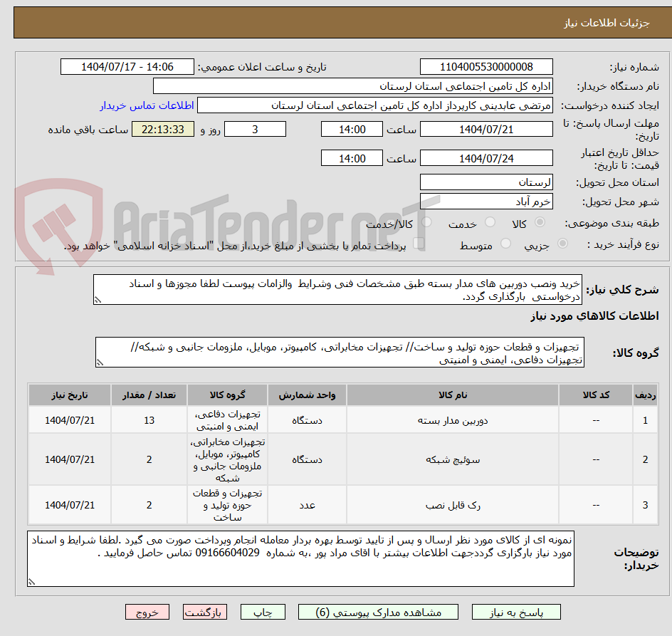
Task: Click the 'دوربین مدار بسته' item name cell
Action: [x=453, y=420]
